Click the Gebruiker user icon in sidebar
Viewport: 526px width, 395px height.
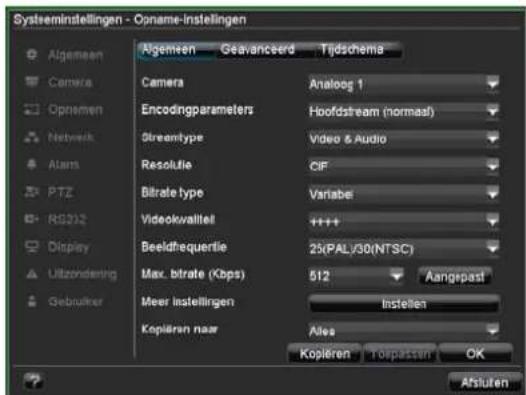(x=32, y=301)
